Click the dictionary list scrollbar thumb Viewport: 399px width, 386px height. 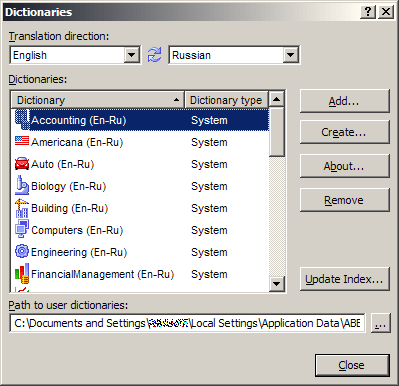click(x=277, y=132)
